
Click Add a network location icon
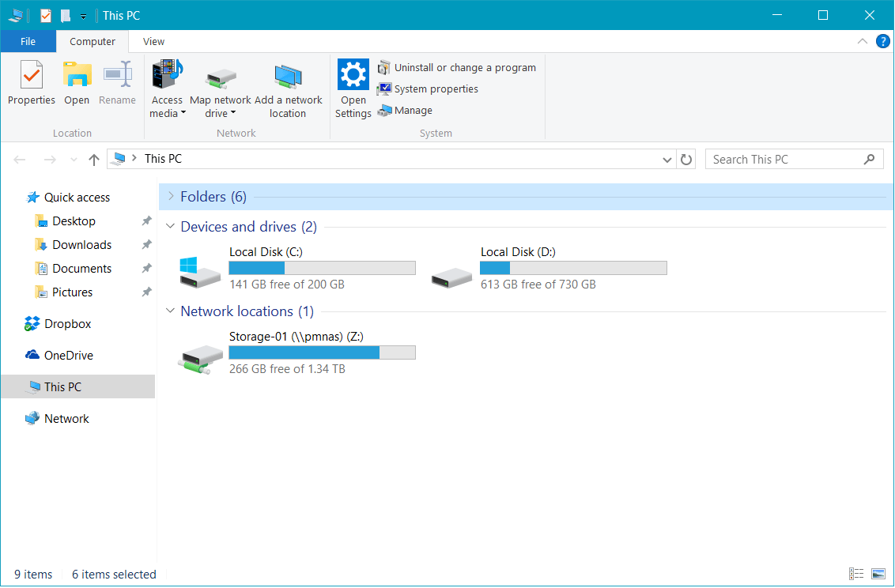(x=288, y=77)
